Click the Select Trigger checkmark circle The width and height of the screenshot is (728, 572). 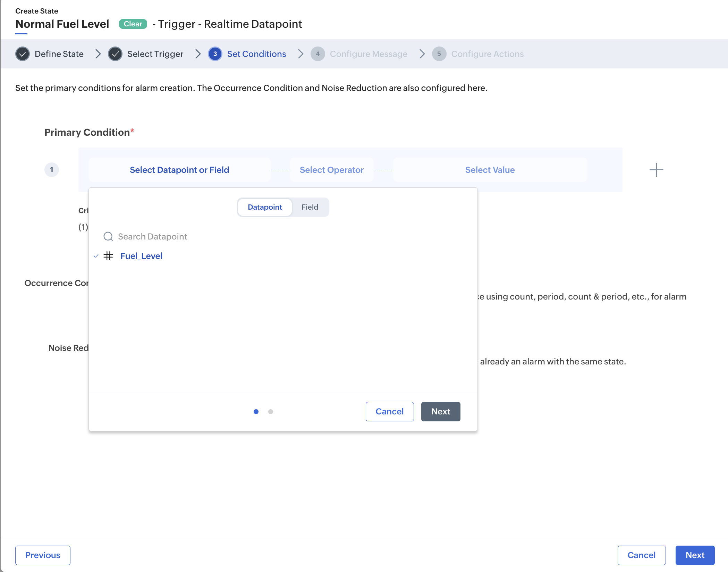pyautogui.click(x=115, y=54)
